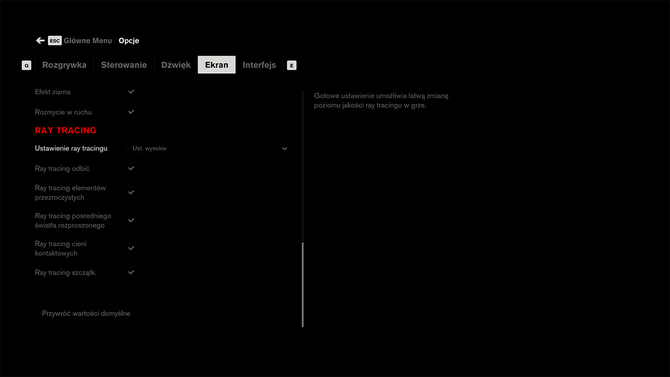The image size is (670, 377).
Task: Select the Ekran tab
Action: [217, 65]
